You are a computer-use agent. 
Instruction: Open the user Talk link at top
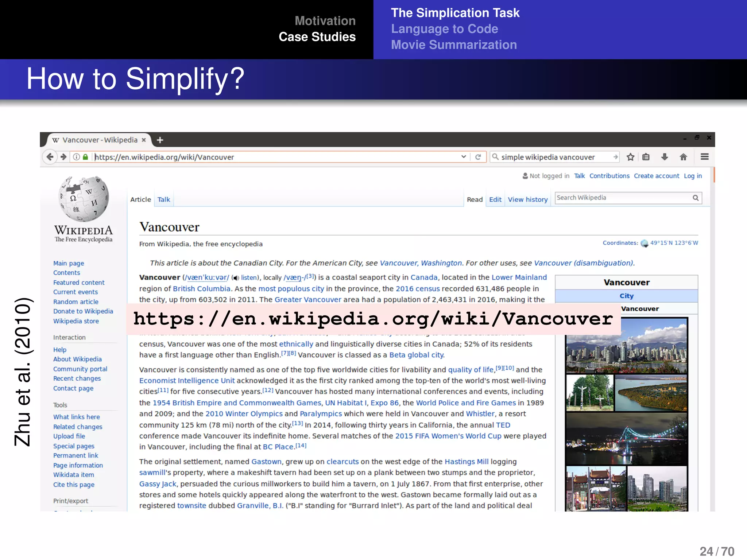pos(579,176)
